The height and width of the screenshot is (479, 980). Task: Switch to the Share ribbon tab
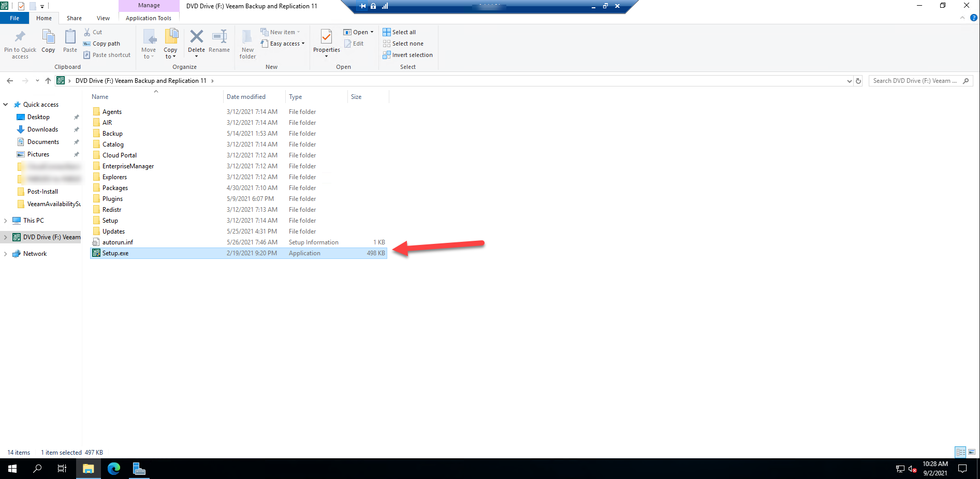coord(74,18)
